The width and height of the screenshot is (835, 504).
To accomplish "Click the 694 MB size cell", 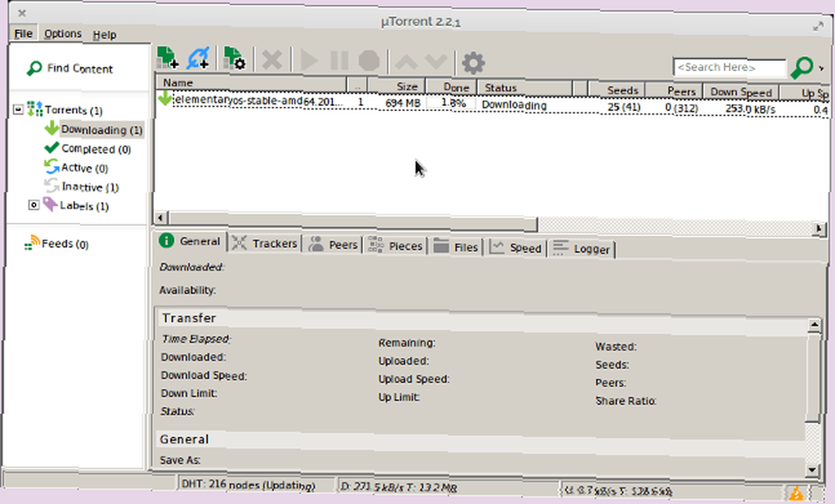I will 402,103.
